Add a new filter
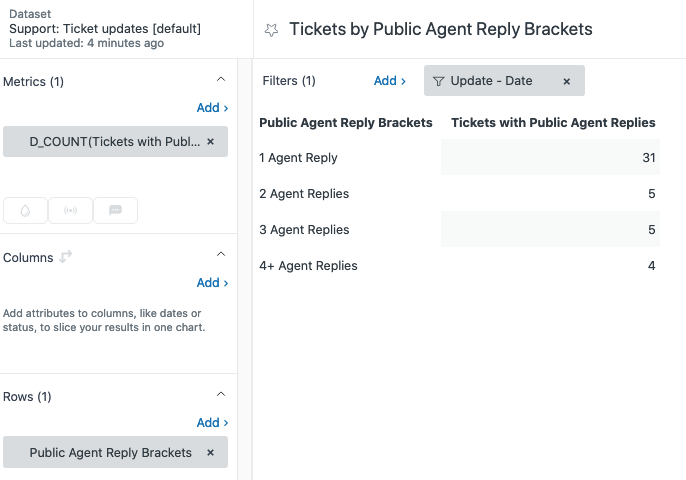686x480 pixels. pos(389,81)
